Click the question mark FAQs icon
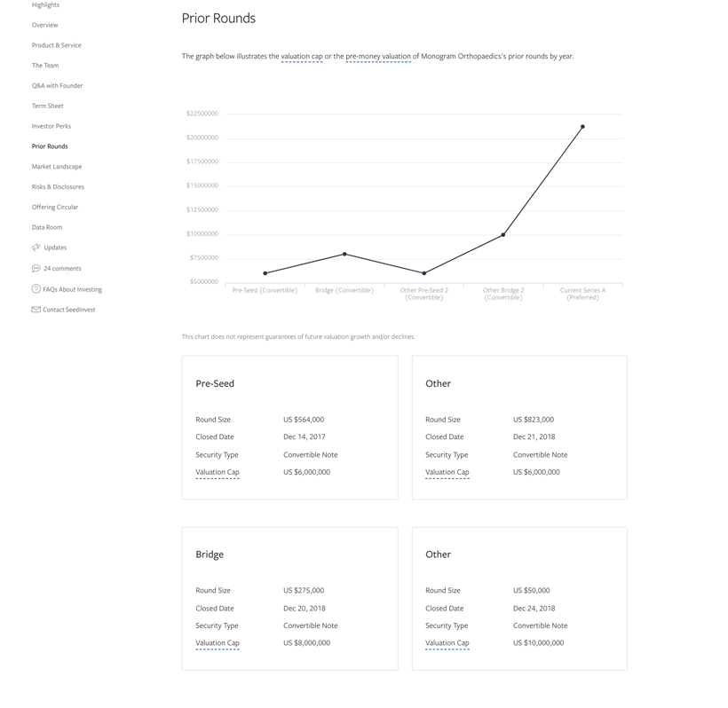The height and width of the screenshot is (708, 728). pos(36,289)
